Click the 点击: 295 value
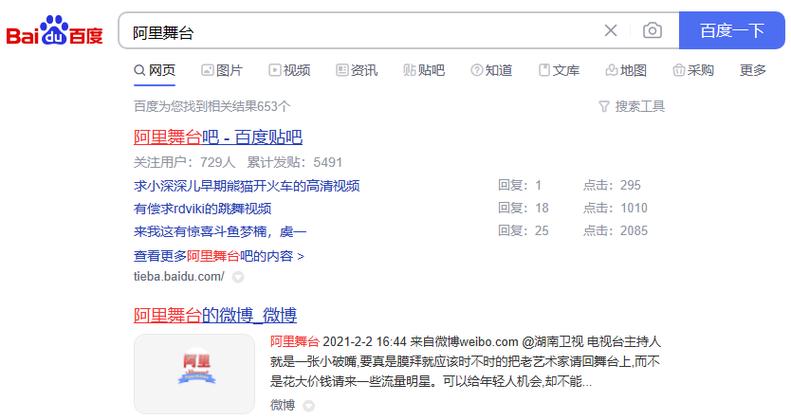This screenshot has height=420, width=791. [x=612, y=185]
